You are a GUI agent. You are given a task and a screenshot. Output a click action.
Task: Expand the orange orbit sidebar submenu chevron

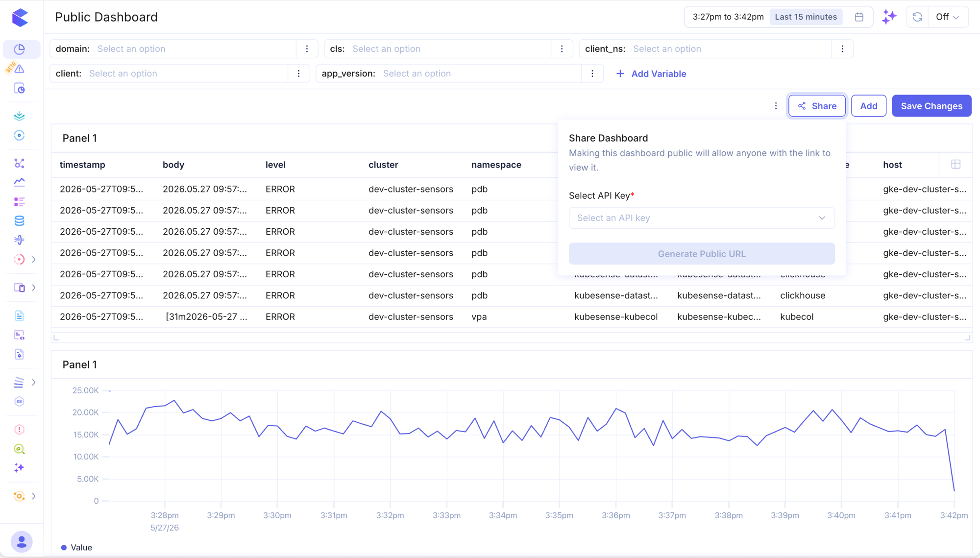pyautogui.click(x=34, y=496)
